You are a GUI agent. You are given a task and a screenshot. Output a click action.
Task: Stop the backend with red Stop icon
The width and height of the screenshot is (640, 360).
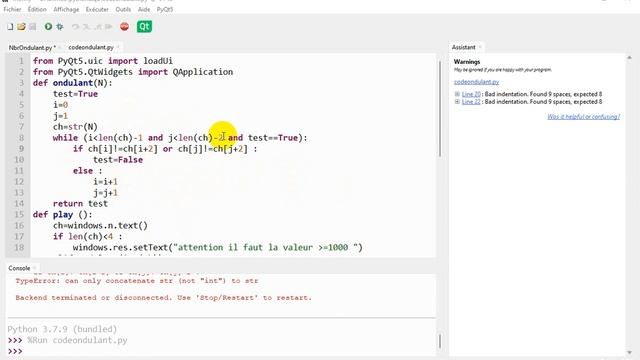tap(124, 27)
